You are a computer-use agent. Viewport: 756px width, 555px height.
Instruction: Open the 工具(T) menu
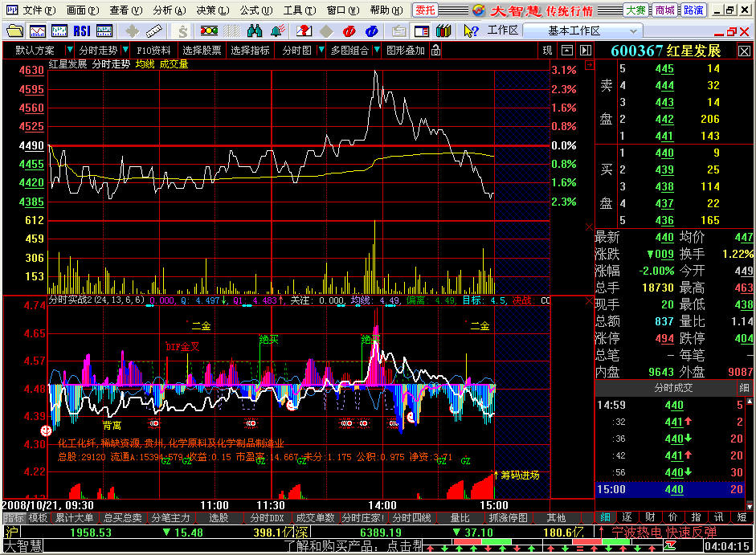[300, 10]
